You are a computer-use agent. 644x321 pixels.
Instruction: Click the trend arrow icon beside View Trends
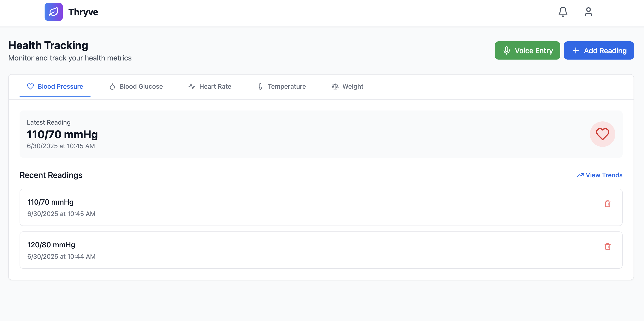coord(580,175)
